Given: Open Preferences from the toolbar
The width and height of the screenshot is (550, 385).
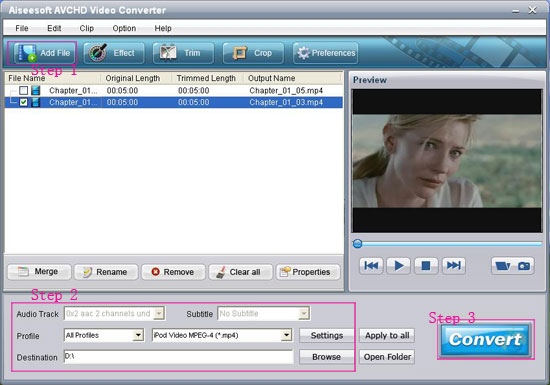Looking at the screenshot, I should [326, 53].
